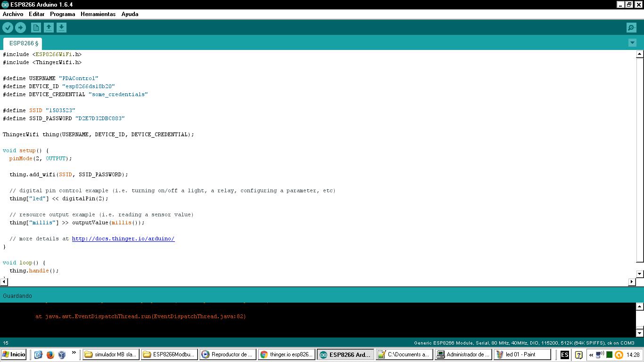644x362 pixels.
Task: Select the ESP8266 sketch tab
Action: [x=24, y=43]
